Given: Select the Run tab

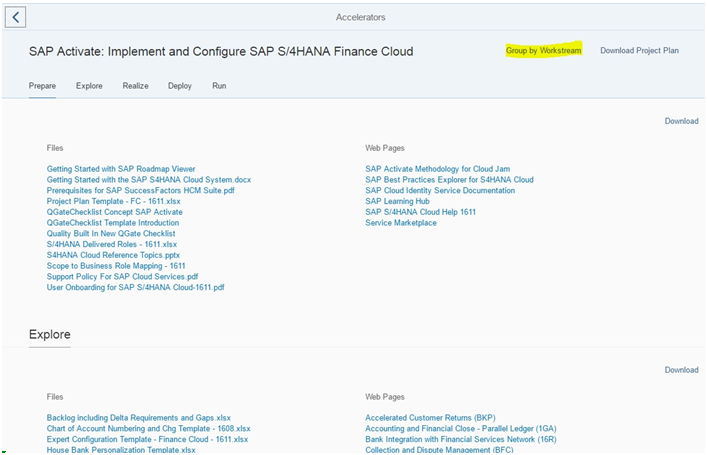Looking at the screenshot, I should [219, 86].
